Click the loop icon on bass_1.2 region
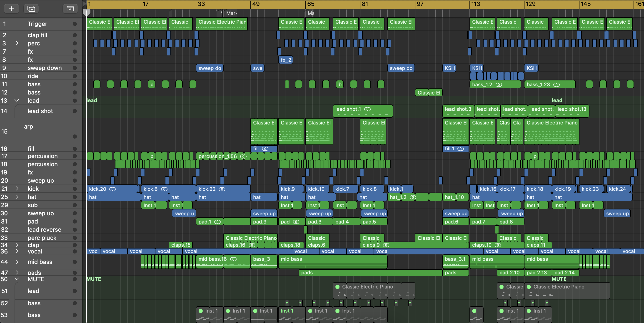 pyautogui.click(x=499, y=85)
